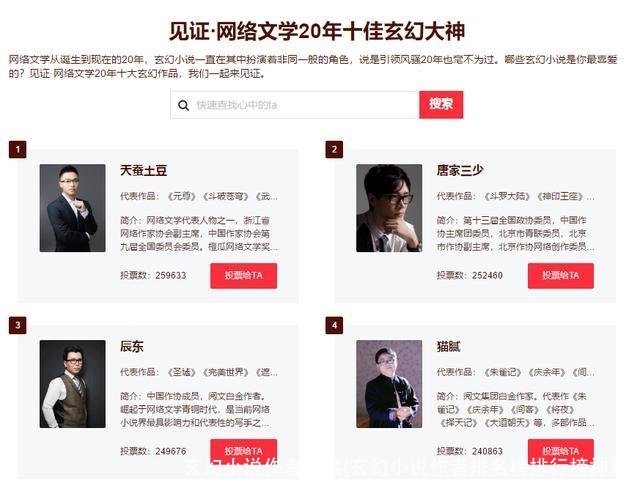Viewport: 640px width, 483px height.
Task: Vote for 猫腻 with 投票给TA
Action: 561,451
